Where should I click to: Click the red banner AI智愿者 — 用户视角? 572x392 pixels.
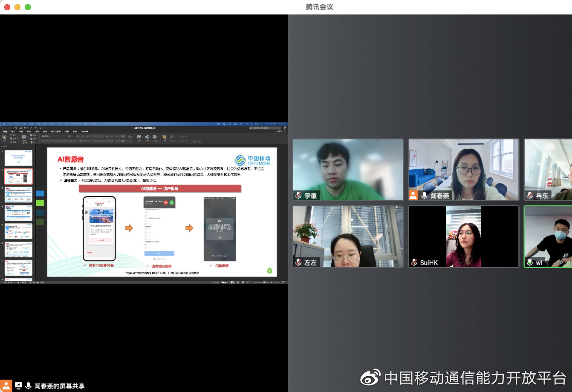[x=160, y=188]
